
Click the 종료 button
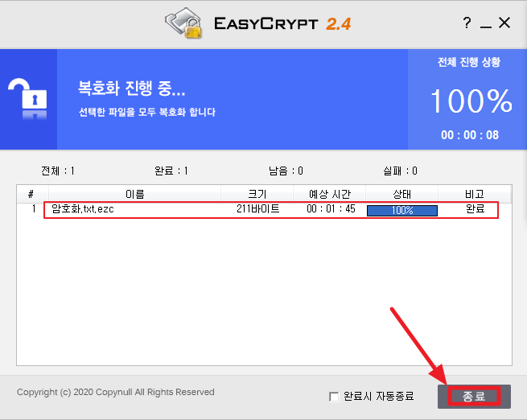click(474, 397)
